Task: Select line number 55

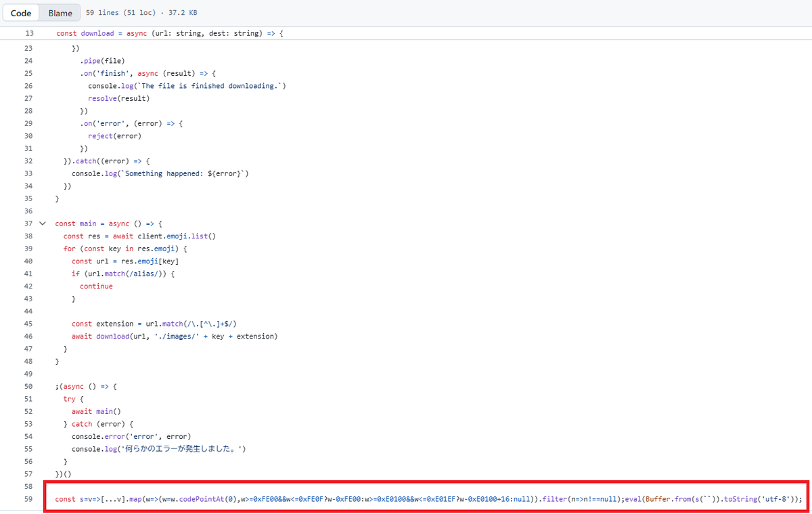Action: [x=28, y=449]
